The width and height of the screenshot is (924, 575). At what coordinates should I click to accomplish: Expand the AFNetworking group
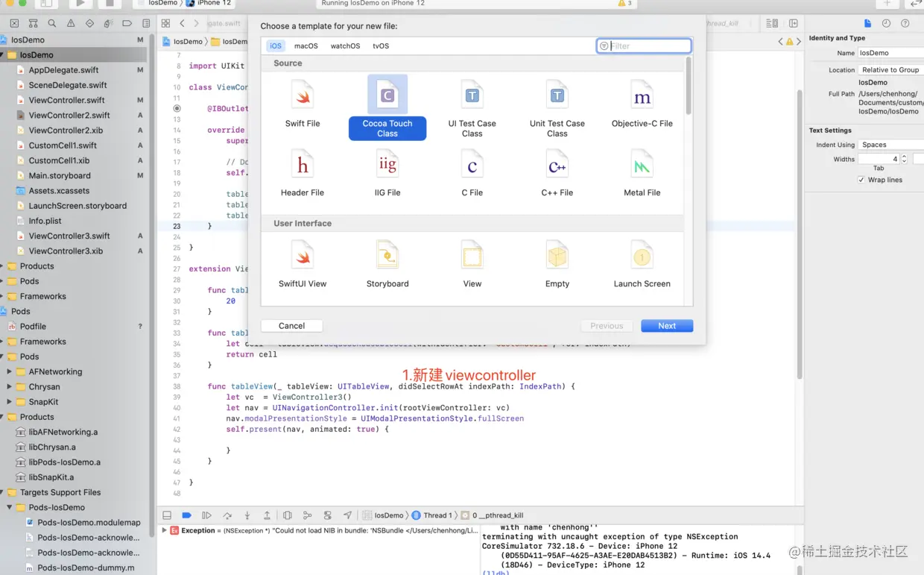pos(9,371)
